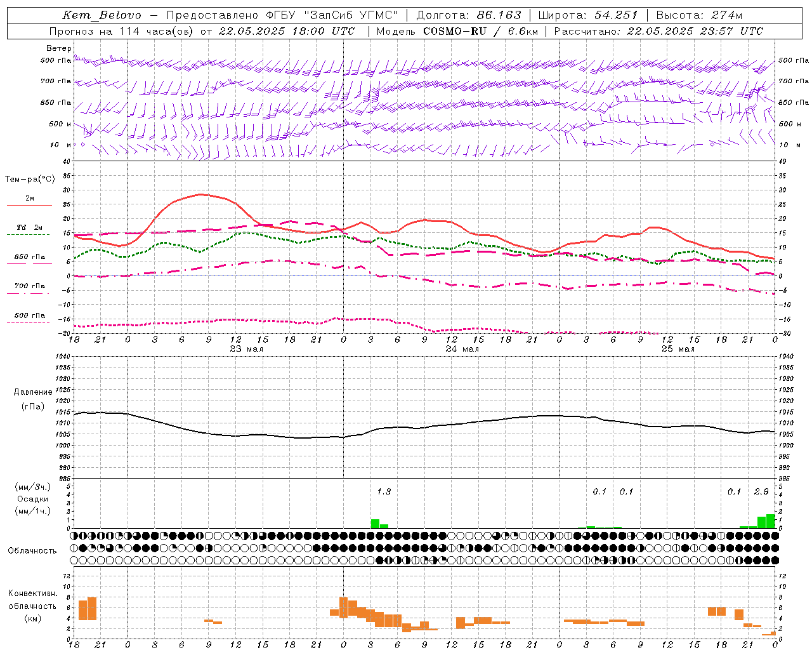The height and width of the screenshot is (650, 812).
Task: Select the calculation time 22.05.2025 23:57 UTC
Action: point(695,31)
